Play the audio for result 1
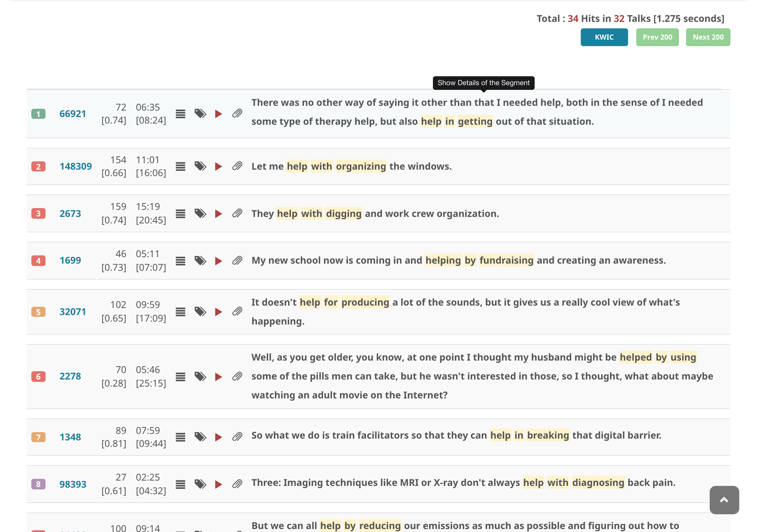 click(218, 114)
